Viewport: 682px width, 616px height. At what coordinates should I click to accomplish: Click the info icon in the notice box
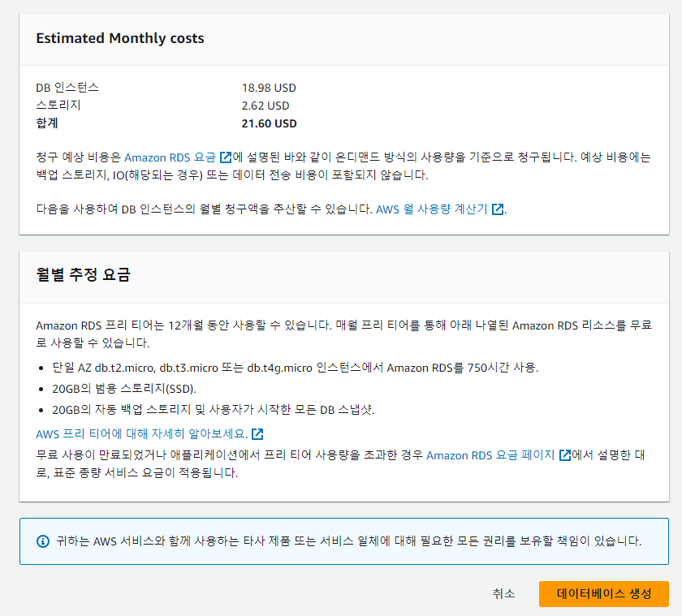coord(43,541)
